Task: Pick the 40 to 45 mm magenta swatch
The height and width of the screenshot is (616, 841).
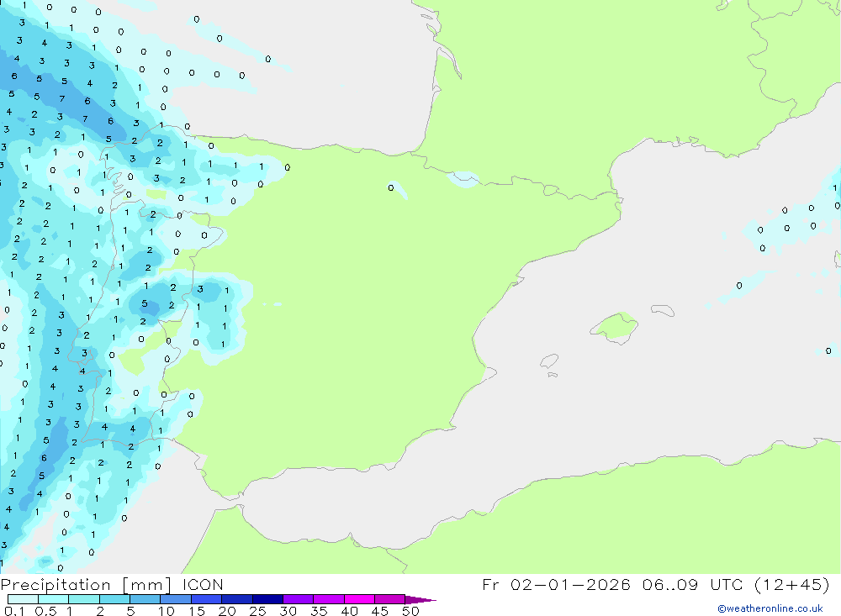Action: click(359, 599)
